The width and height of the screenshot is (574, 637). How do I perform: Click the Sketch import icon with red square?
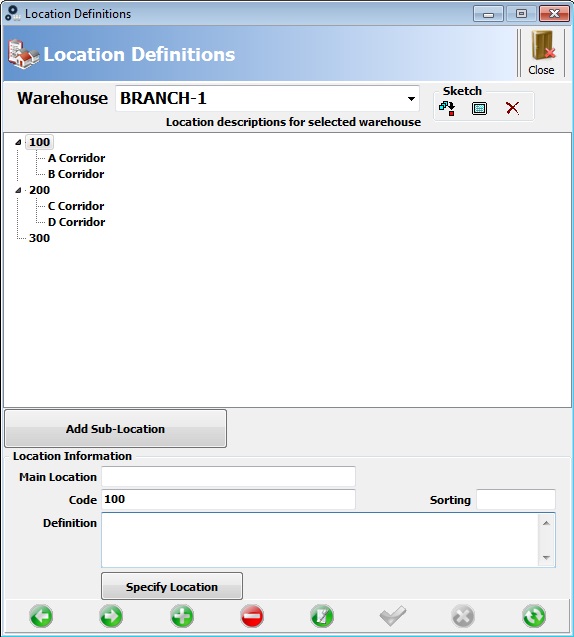[x=447, y=108]
